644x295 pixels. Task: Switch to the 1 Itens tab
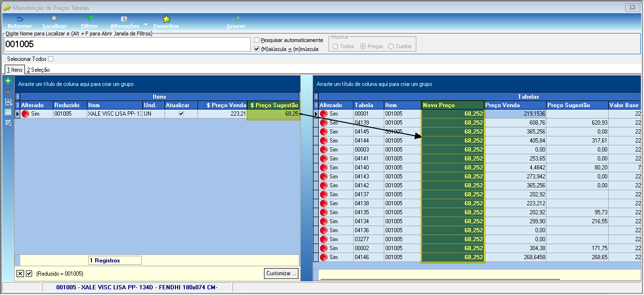pos(14,70)
